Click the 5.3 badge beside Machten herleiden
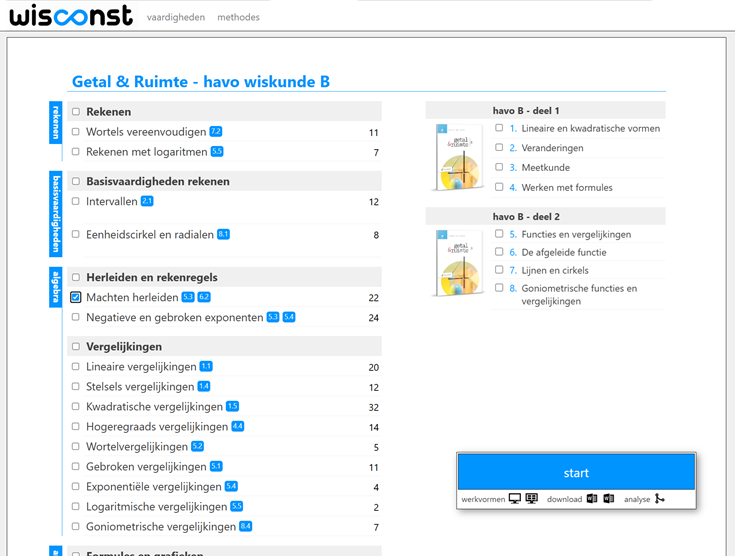This screenshot has width=735, height=556. point(188,297)
